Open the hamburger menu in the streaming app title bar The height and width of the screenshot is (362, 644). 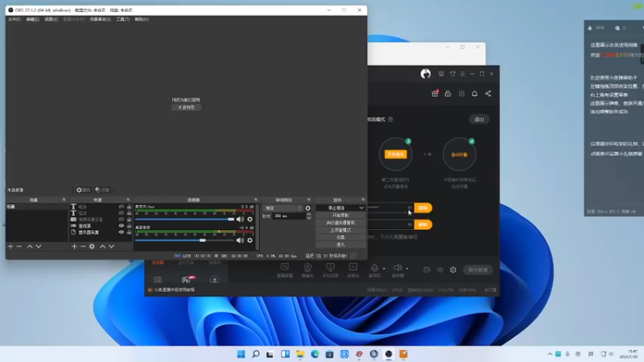click(462, 74)
